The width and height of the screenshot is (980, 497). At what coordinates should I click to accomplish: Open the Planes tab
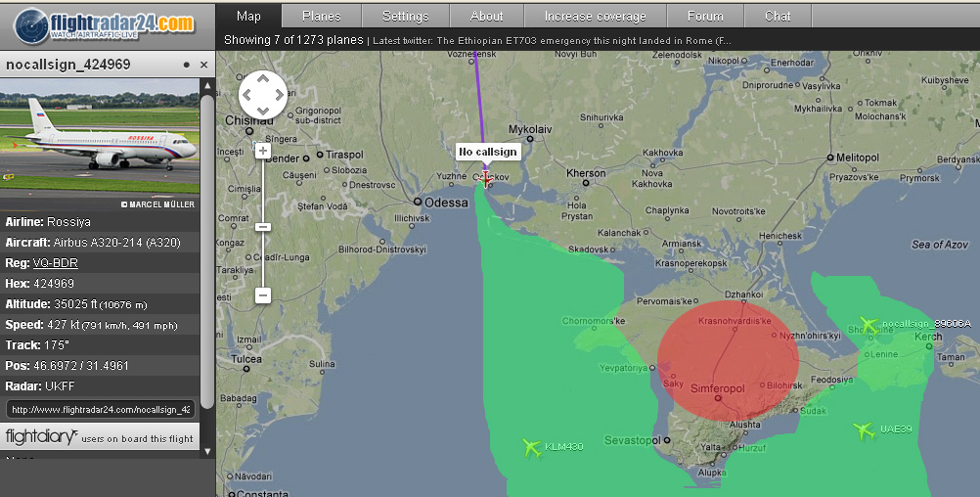coord(322,16)
